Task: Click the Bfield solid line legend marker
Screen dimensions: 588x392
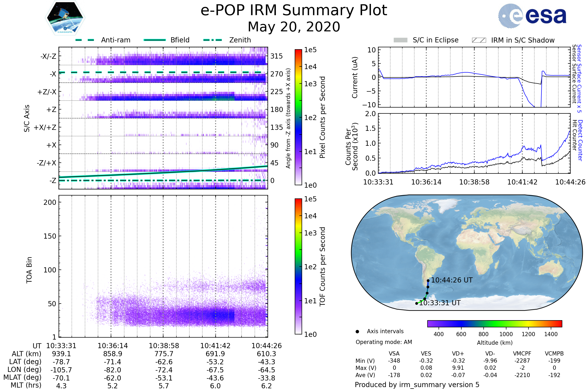Action: click(155, 40)
